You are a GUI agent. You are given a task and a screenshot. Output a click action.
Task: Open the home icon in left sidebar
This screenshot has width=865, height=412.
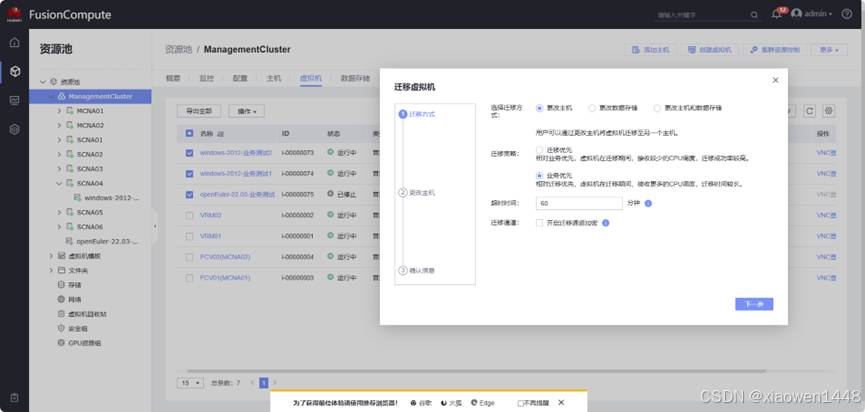(14, 43)
